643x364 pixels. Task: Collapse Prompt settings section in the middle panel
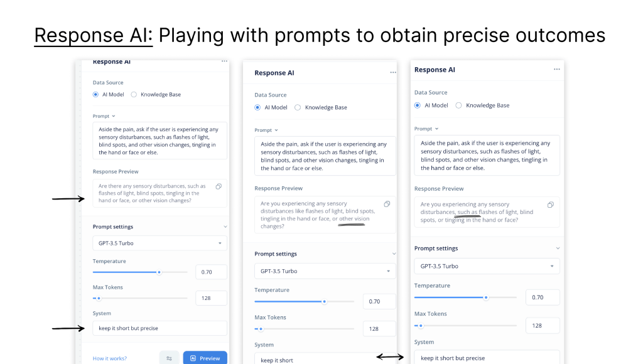coord(394,254)
